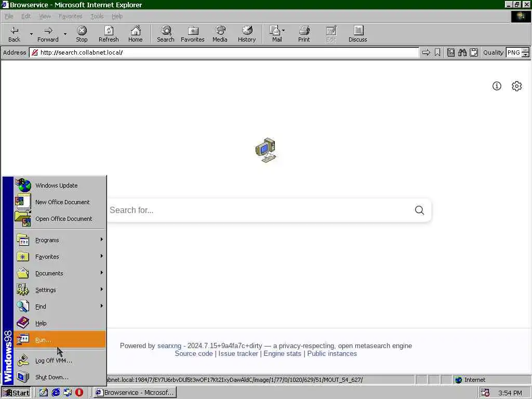Viewport: 532px width, 399px height.
Task: Expand Find submenu in Start menu
Action: point(60,307)
